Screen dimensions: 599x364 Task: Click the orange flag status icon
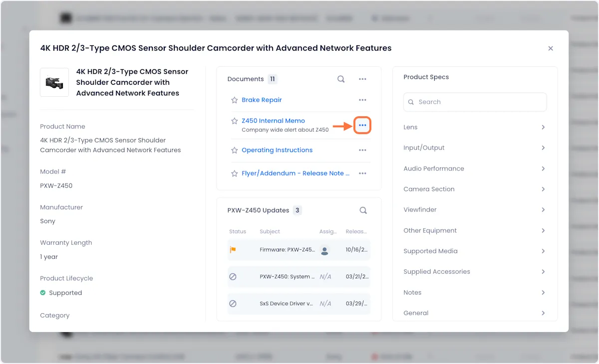233,250
